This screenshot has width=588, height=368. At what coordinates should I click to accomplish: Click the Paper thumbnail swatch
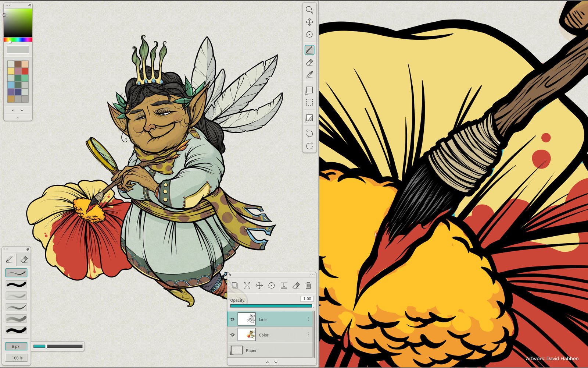[x=236, y=350]
